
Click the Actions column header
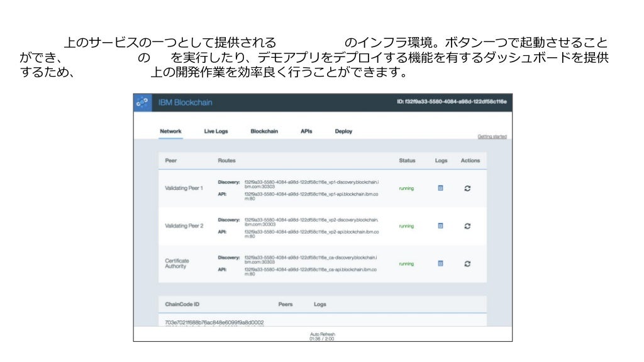pyautogui.click(x=470, y=160)
